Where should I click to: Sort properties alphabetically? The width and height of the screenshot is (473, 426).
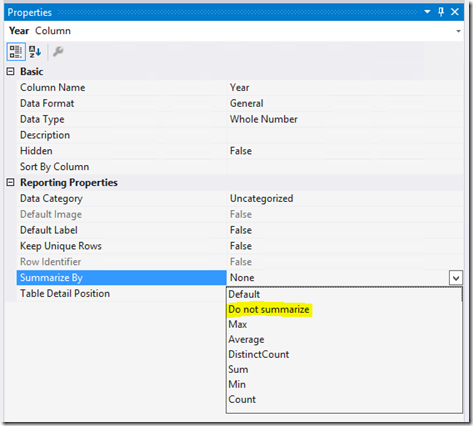coord(35,52)
